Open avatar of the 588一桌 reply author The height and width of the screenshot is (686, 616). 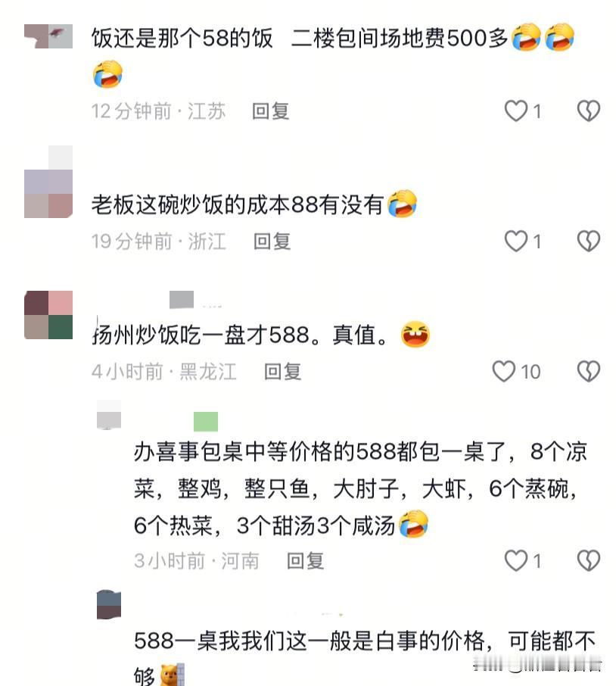coord(109,605)
